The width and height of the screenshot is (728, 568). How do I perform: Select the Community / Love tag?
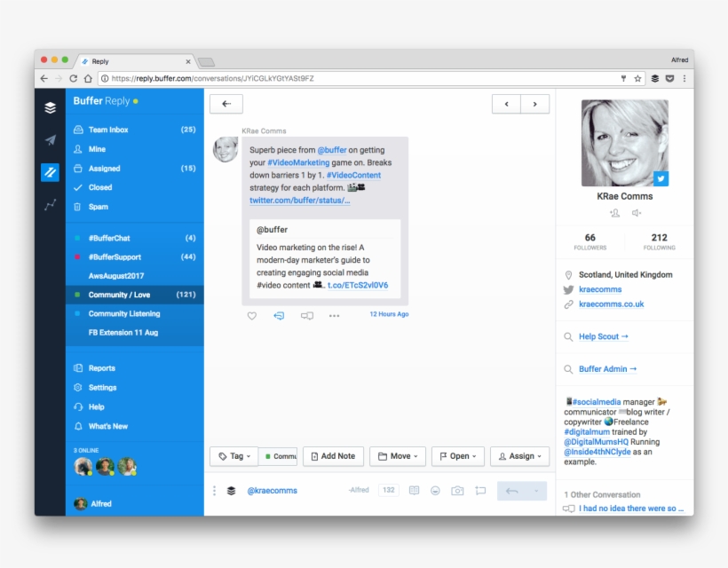pyautogui.click(x=118, y=294)
